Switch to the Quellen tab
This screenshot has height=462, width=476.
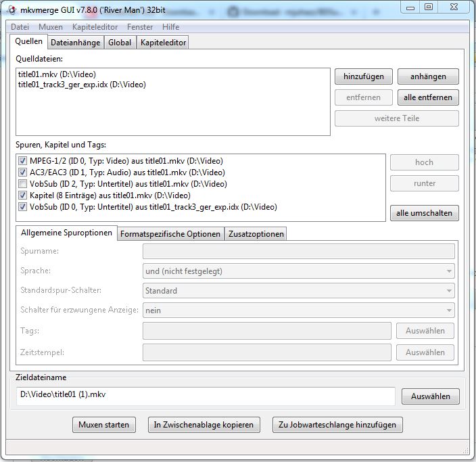click(28, 41)
